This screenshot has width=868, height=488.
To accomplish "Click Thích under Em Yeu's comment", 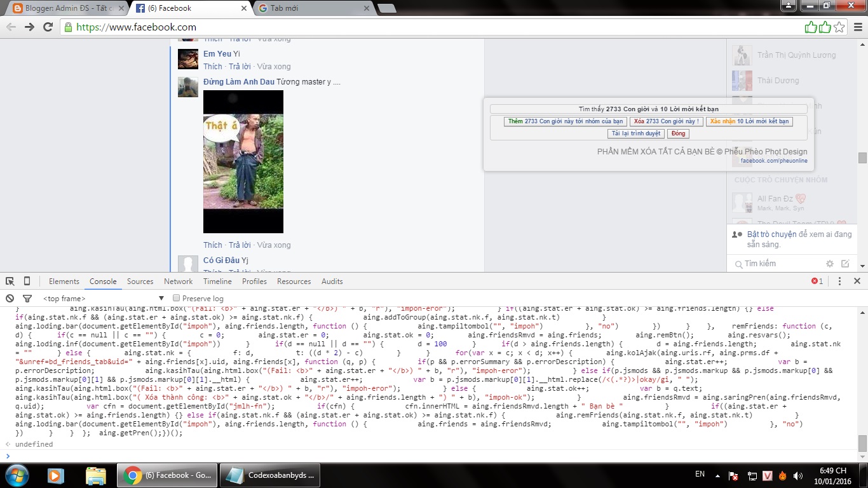I will 213,67.
